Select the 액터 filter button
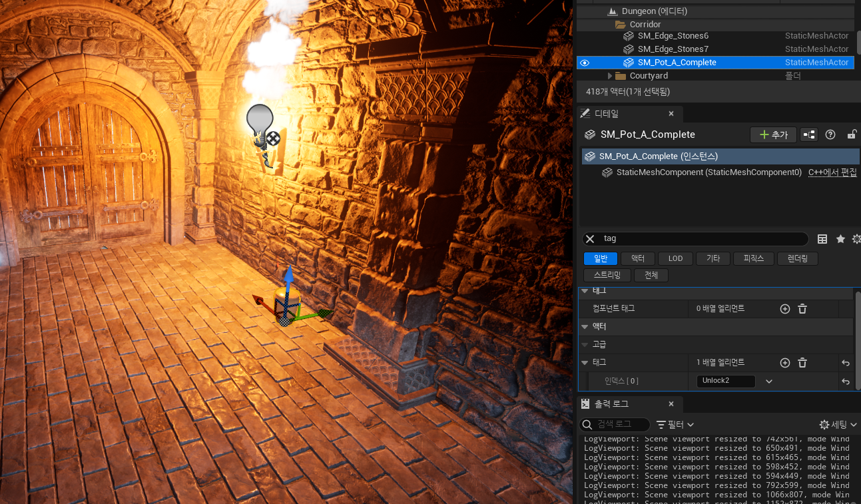The image size is (861, 504). coord(638,259)
